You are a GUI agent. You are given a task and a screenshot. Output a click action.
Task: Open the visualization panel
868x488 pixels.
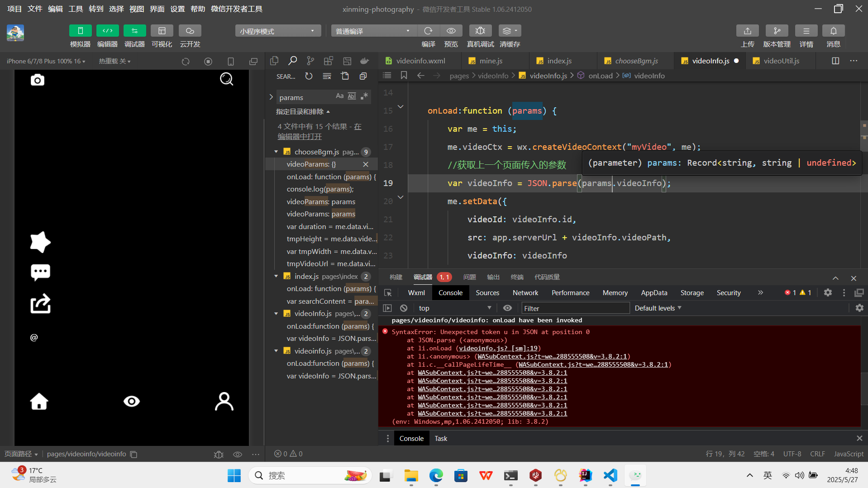coord(162,31)
